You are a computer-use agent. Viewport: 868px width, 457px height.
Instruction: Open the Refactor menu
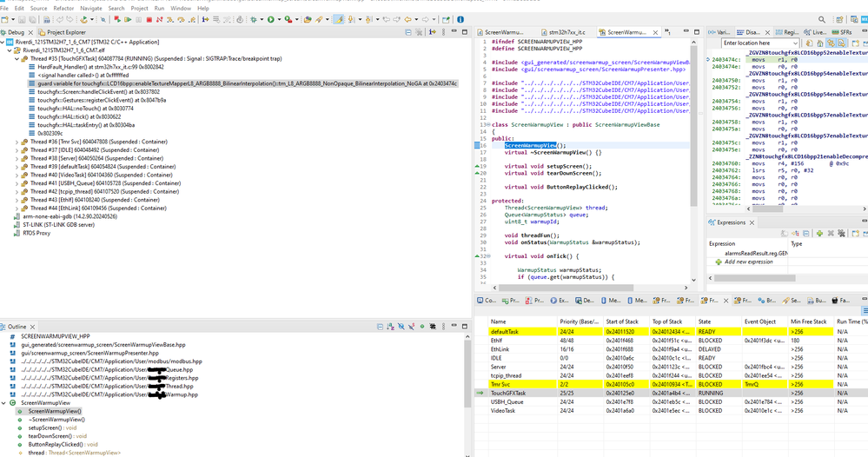tap(63, 9)
